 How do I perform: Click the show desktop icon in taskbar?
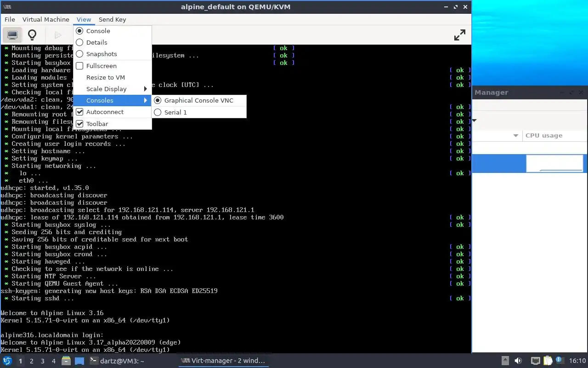point(79,361)
